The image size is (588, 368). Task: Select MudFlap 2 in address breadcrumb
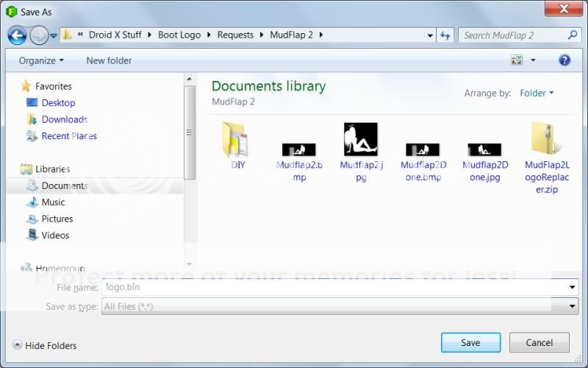(x=291, y=35)
